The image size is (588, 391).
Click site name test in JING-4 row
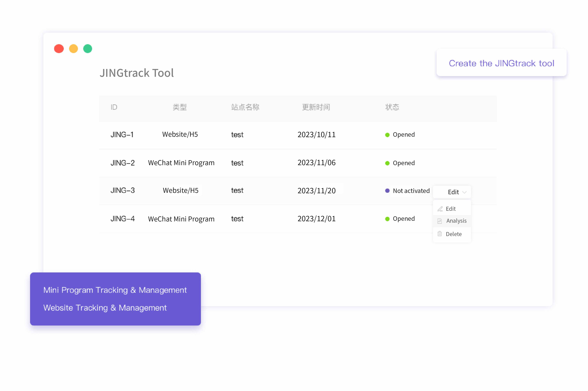(237, 219)
